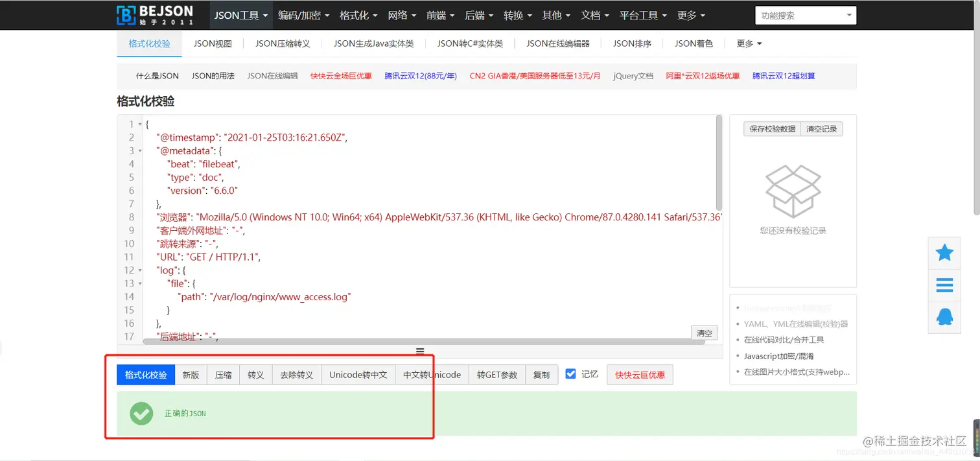Open the 转换 dropdown menu

tap(517, 15)
